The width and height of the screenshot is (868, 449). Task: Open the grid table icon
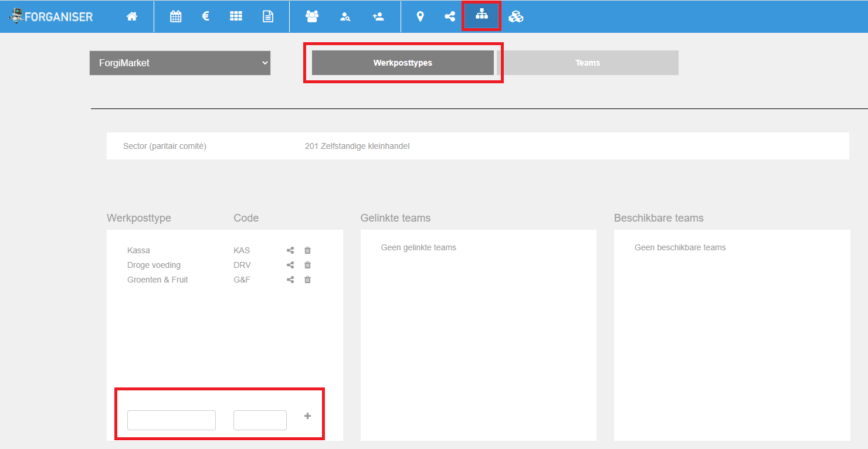click(x=236, y=16)
